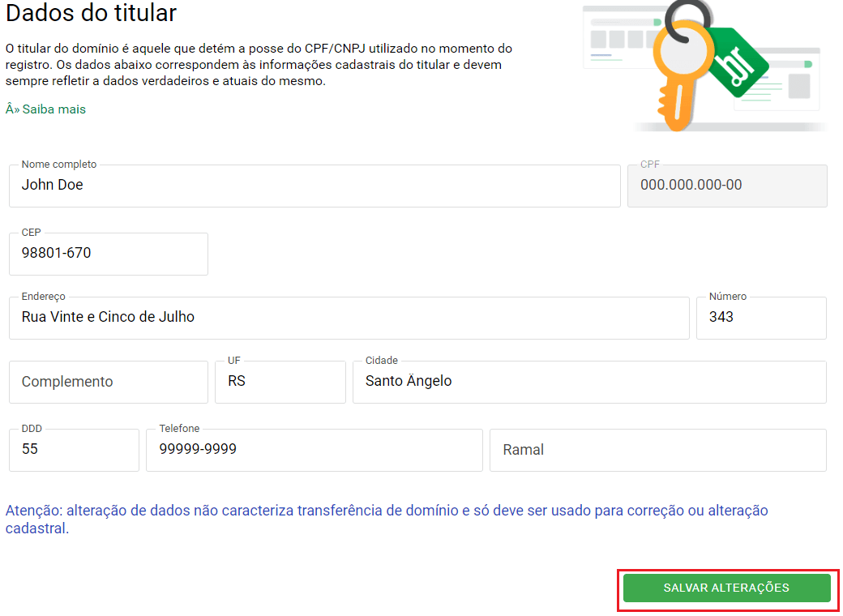Edit the UF field showing RS
This screenshot has height=616, width=843.
pyautogui.click(x=280, y=382)
